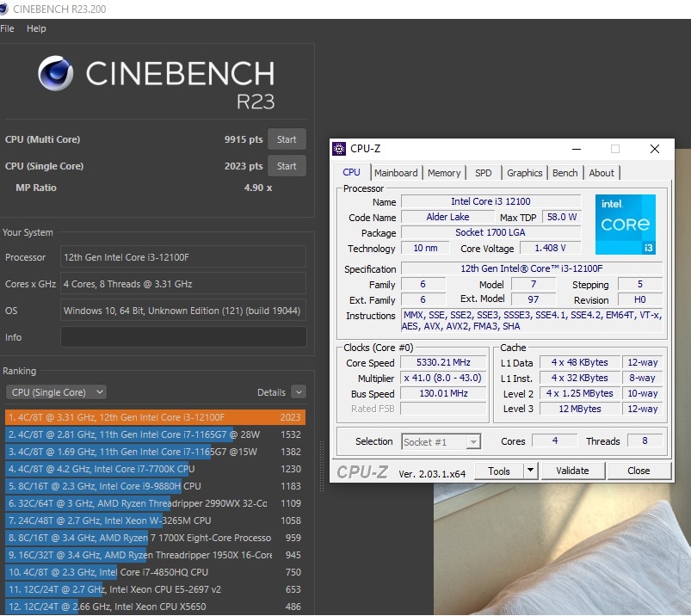Viewport: 691px width, 616px height.
Task: Click the Threads value 8 in CPU-Z
Action: pyautogui.click(x=645, y=440)
